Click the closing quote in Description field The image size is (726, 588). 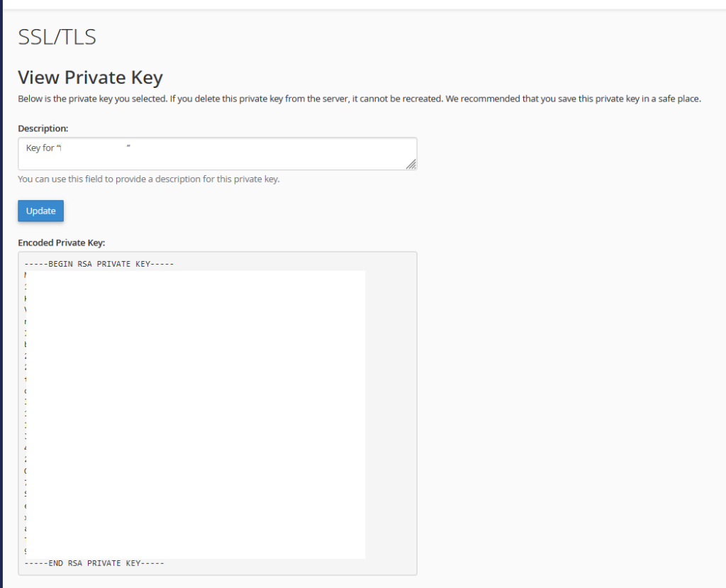[x=128, y=148]
